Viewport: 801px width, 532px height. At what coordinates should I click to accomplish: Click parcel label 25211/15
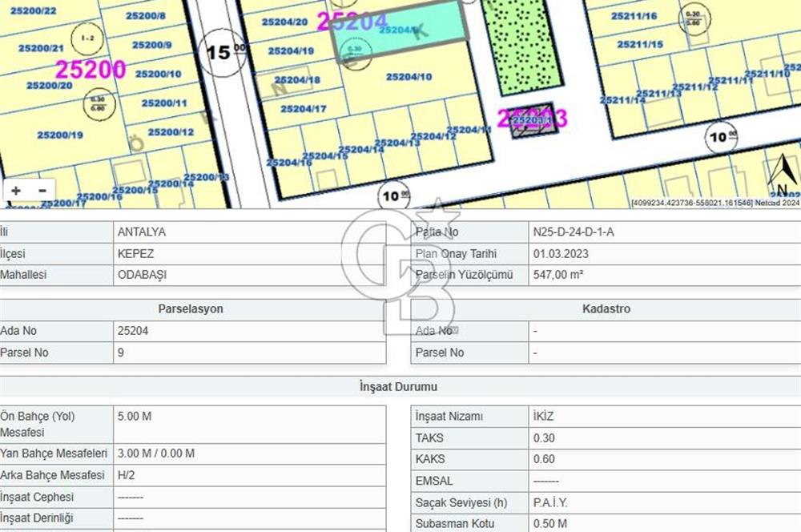coord(639,45)
